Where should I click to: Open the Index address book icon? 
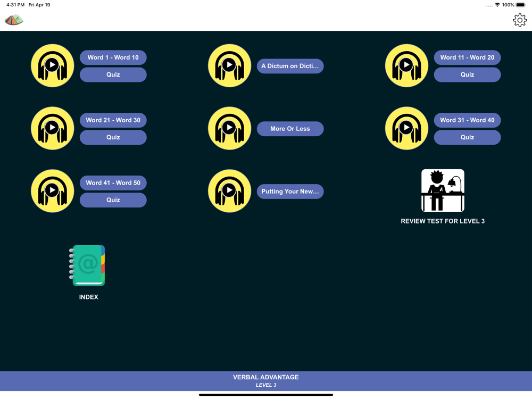coord(88,265)
